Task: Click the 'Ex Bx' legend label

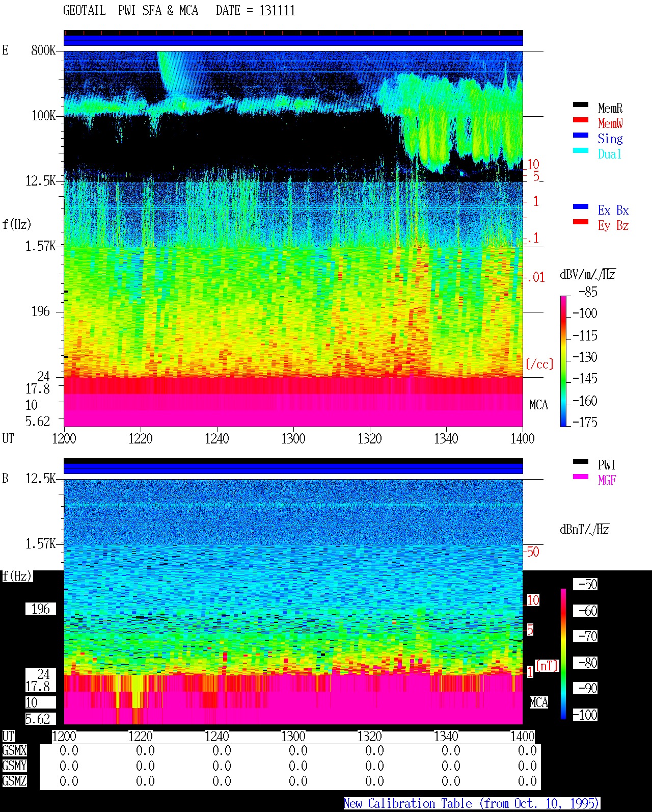Action: coord(613,210)
